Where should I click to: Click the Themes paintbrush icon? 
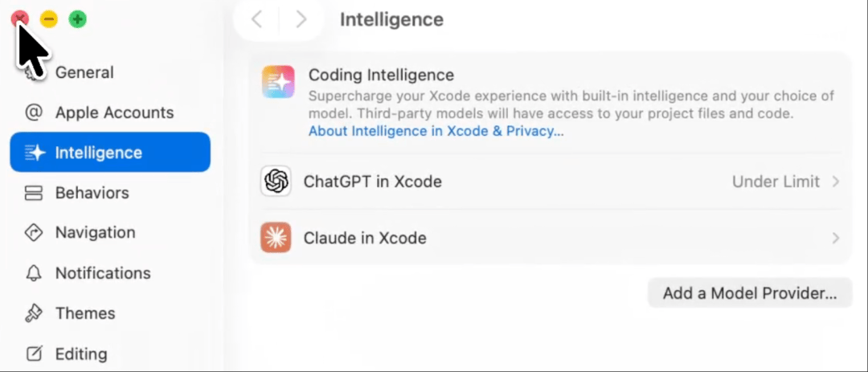pos(34,314)
